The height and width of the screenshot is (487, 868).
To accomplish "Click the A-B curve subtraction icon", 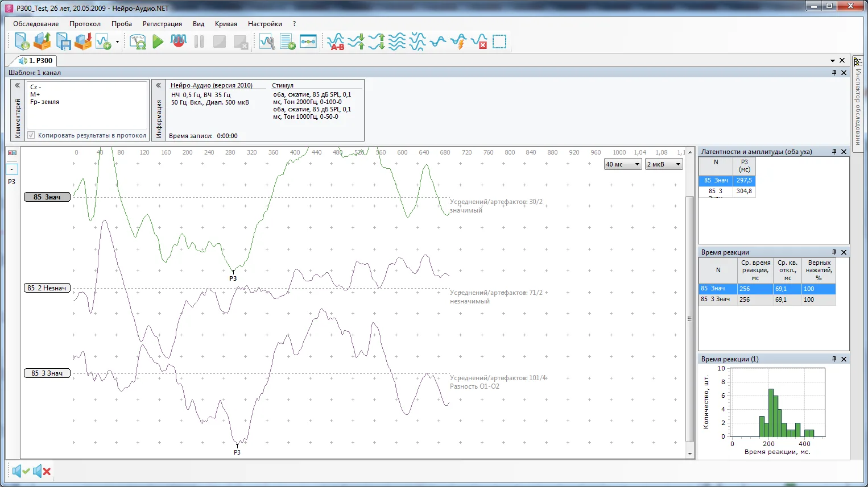I will [336, 41].
